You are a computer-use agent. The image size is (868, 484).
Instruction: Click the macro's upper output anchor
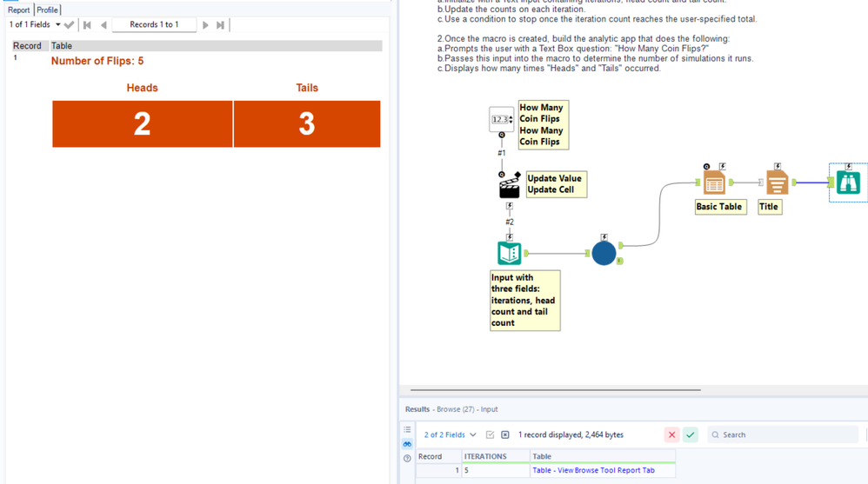click(x=620, y=245)
